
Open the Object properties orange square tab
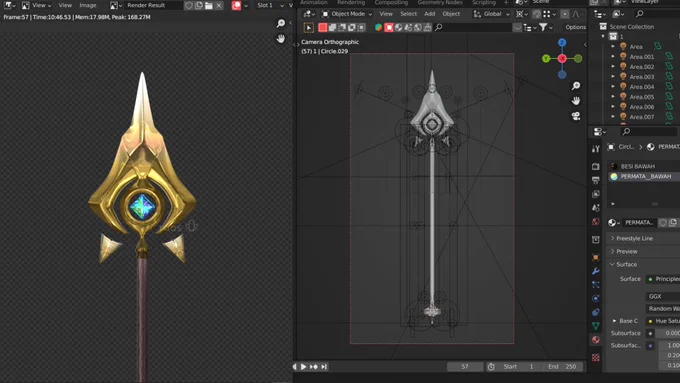[595, 257]
